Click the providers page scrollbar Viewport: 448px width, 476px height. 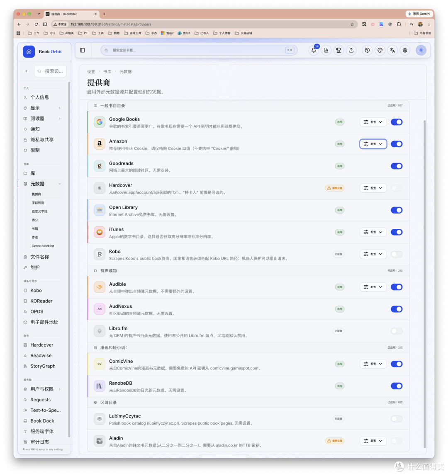[425, 284]
